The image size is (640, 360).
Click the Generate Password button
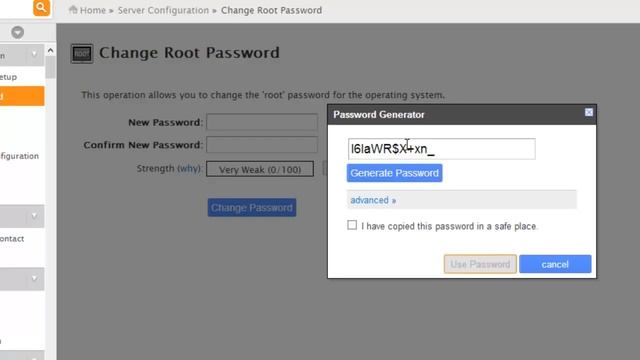coord(394,173)
